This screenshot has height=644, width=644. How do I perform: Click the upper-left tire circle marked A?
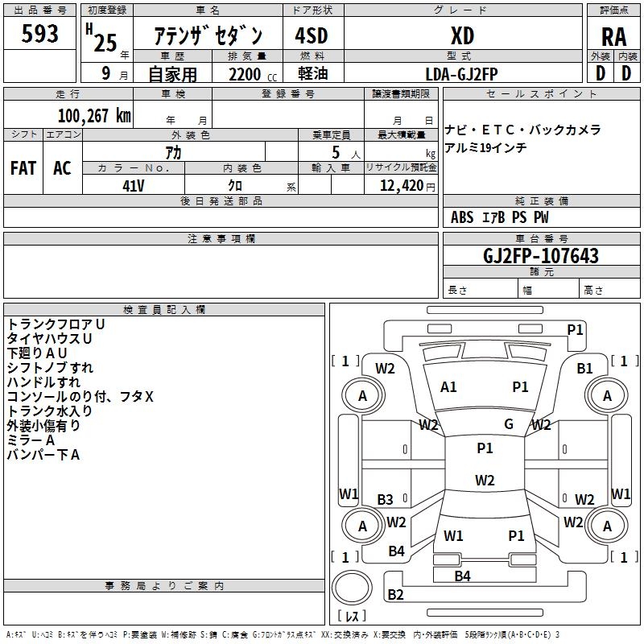(362, 396)
